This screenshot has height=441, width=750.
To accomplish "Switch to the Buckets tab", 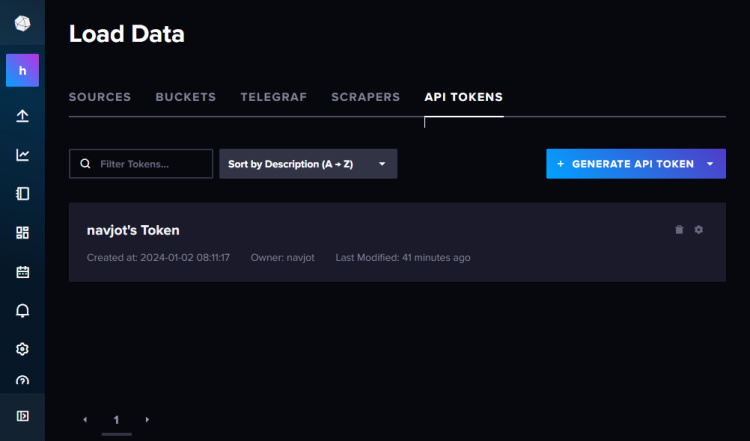I will pos(185,97).
